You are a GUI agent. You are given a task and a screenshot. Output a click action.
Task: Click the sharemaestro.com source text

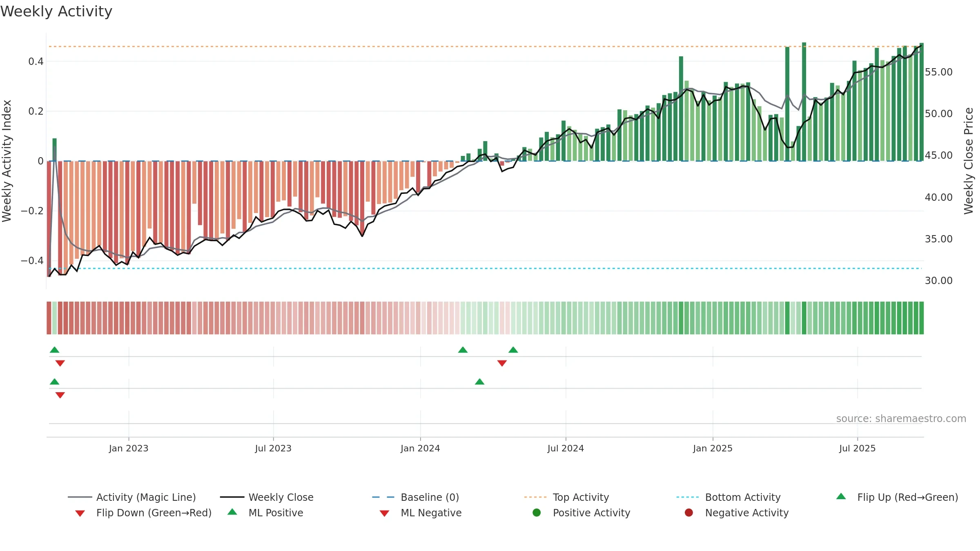[x=901, y=419]
